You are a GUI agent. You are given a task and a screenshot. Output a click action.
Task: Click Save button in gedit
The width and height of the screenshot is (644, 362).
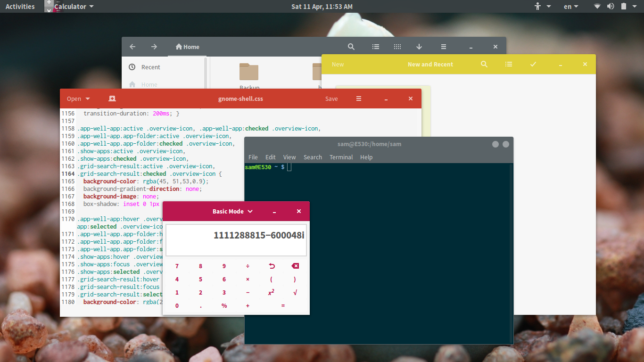tap(331, 99)
